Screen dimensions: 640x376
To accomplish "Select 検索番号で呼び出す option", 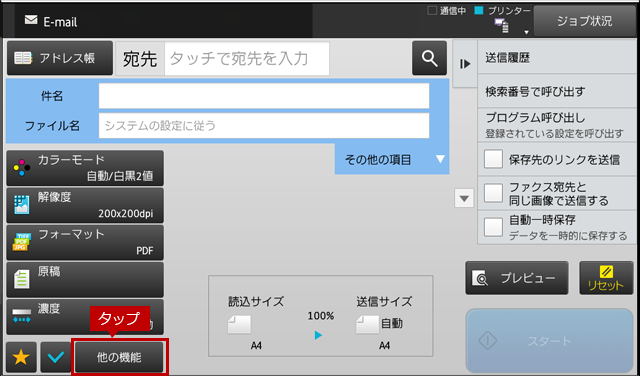I will 557,91.
